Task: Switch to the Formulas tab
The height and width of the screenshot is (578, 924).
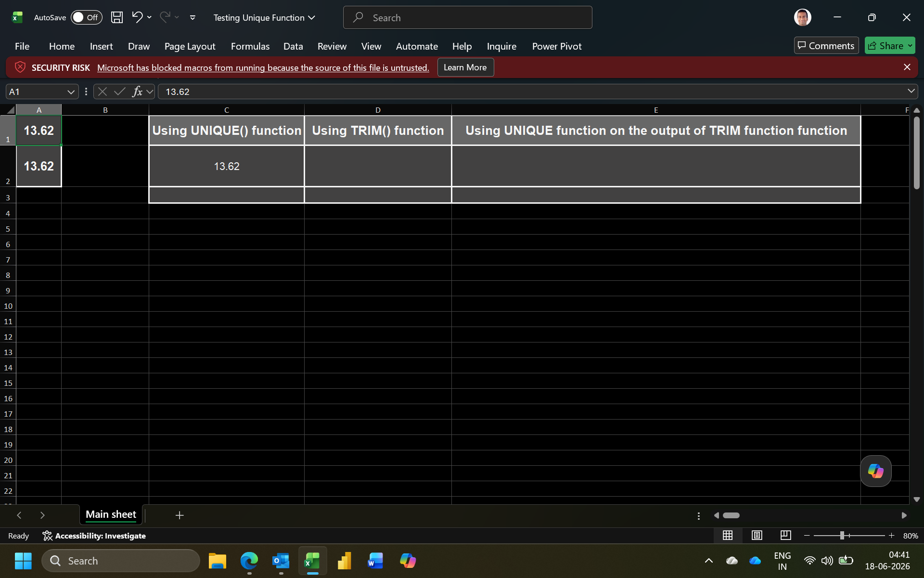Action: pos(250,46)
